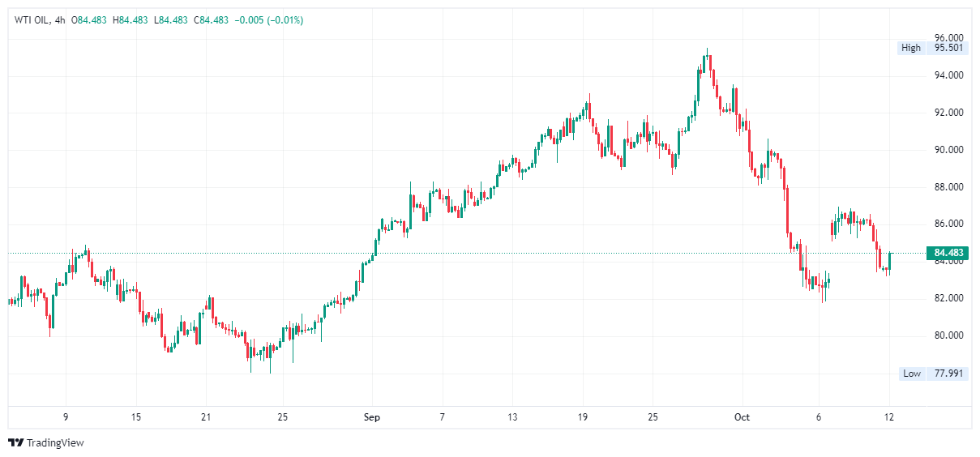Select the 4h interval label
Screen dimensions: 980x457
[59, 20]
